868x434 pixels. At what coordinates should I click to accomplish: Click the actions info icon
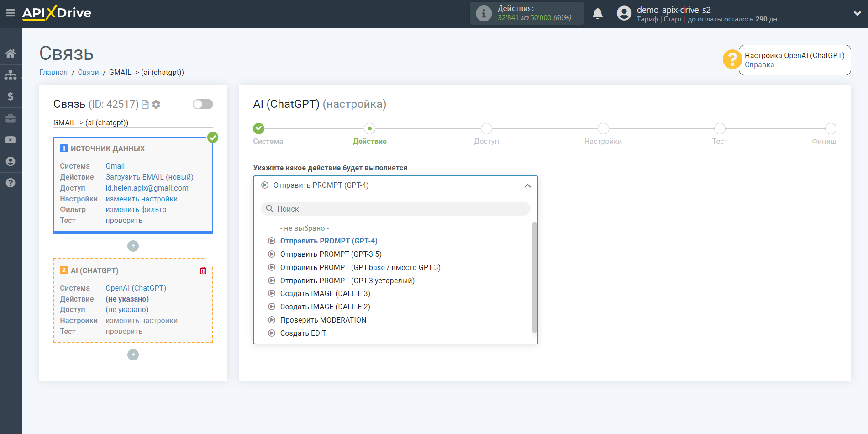point(484,13)
